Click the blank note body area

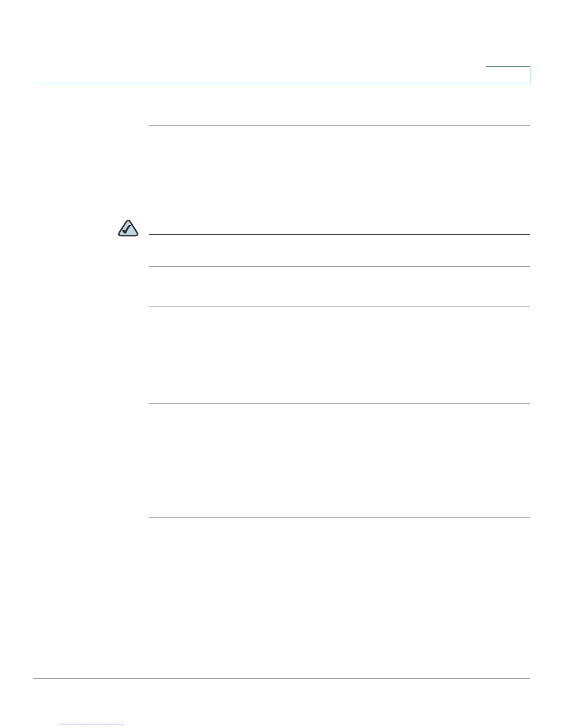click(339, 250)
